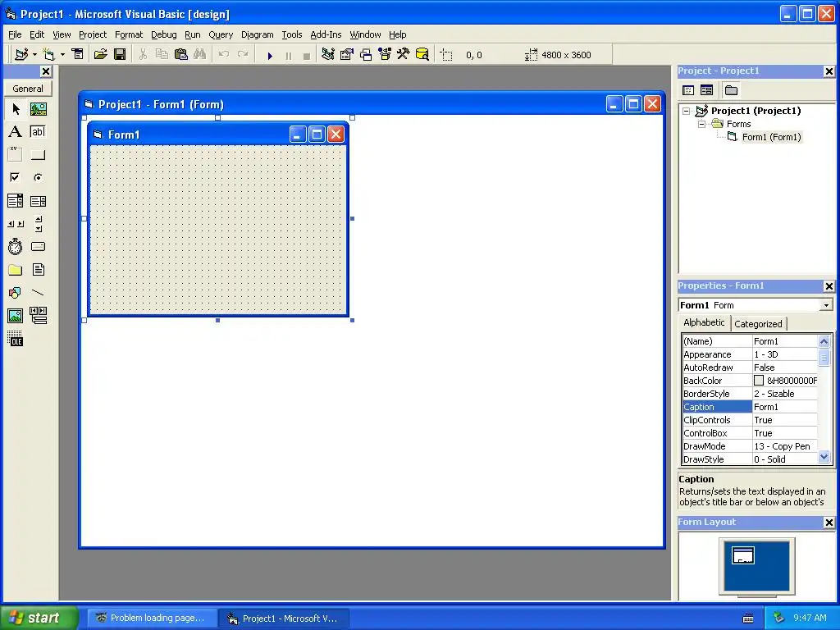Open the Project menu
The height and width of the screenshot is (630, 840).
(93, 34)
